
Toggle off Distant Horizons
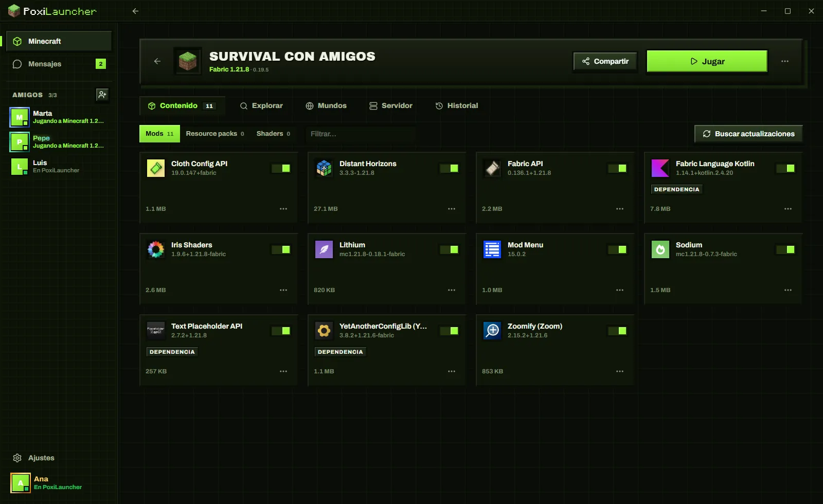pyautogui.click(x=449, y=168)
